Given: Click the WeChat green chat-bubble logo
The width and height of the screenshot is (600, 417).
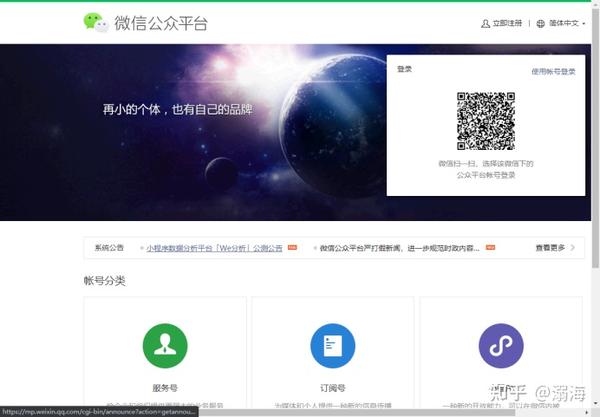Looking at the screenshot, I should click(96, 23).
